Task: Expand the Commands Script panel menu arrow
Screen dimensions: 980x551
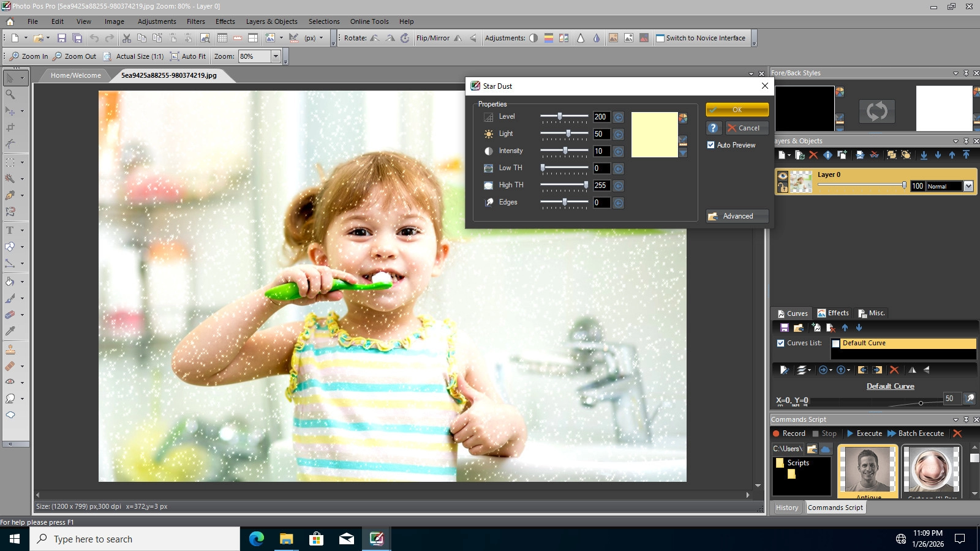Action: click(x=956, y=420)
